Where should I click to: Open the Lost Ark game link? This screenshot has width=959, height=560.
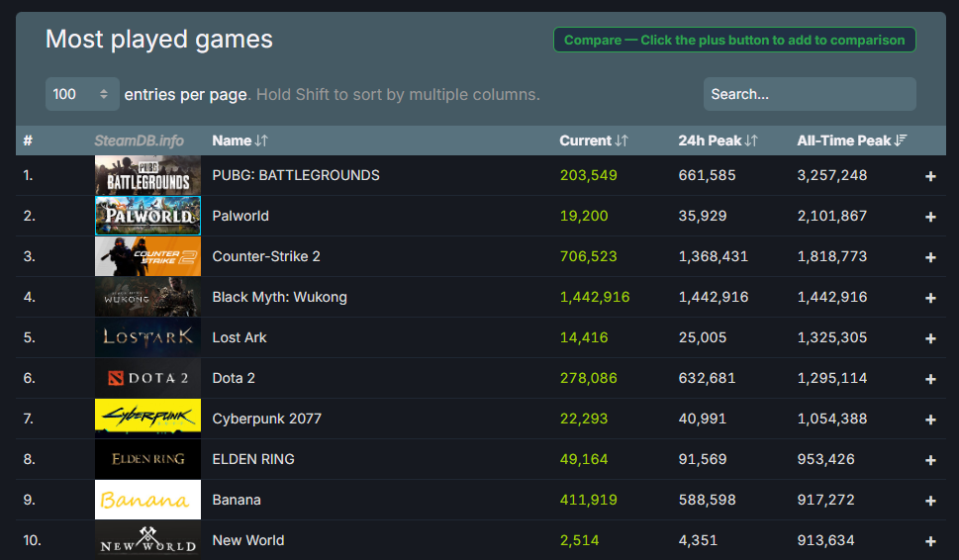tap(240, 337)
